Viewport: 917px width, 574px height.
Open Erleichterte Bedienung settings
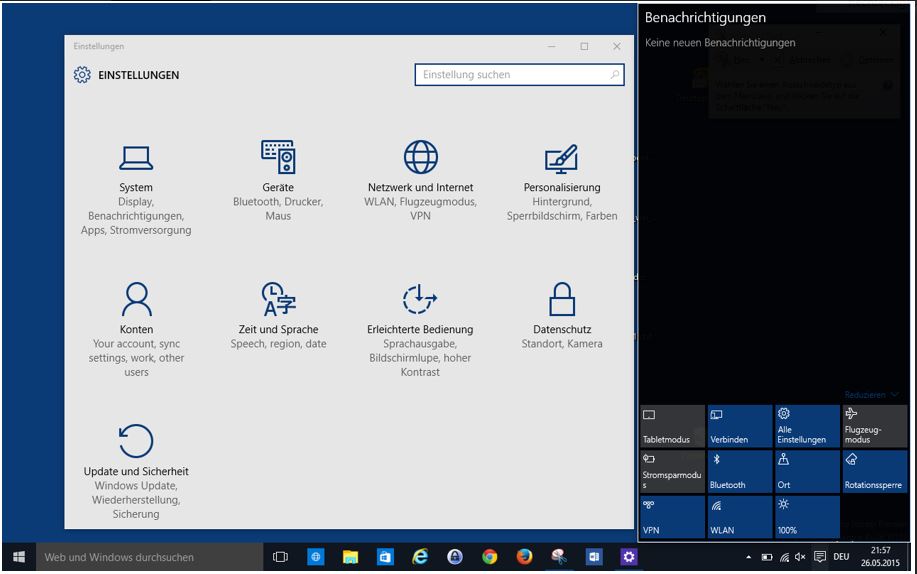pos(420,328)
